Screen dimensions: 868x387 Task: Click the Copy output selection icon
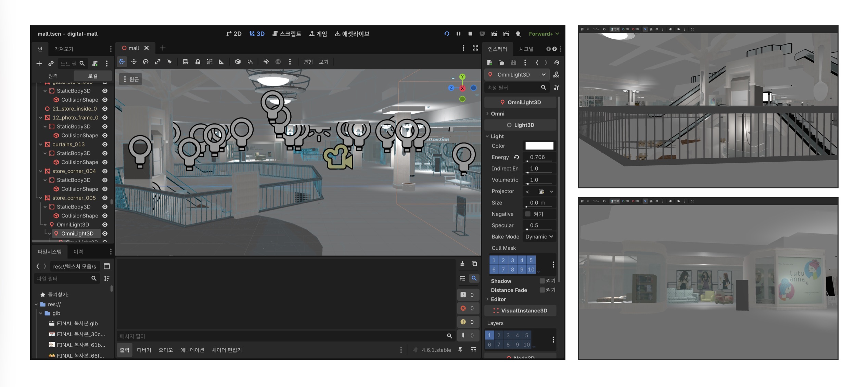tap(474, 263)
